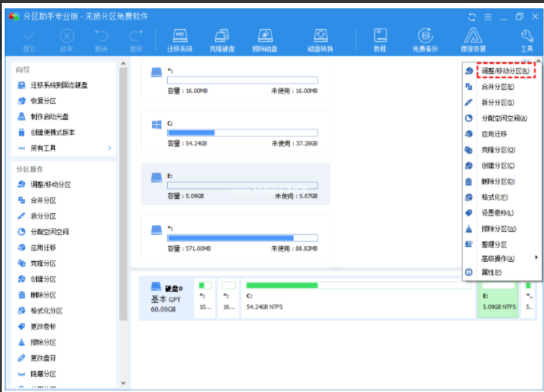Click the 免费备份 toolbar icon

tap(425, 39)
